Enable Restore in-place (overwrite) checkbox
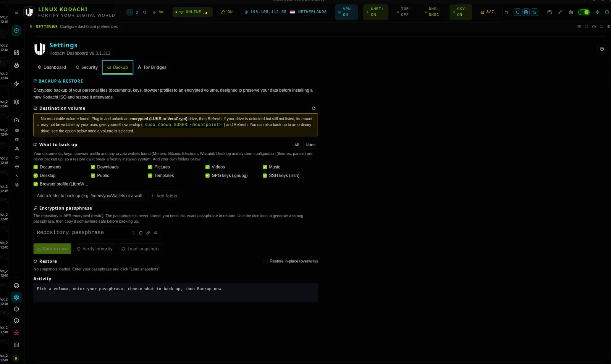The image size is (611, 364). (x=265, y=261)
